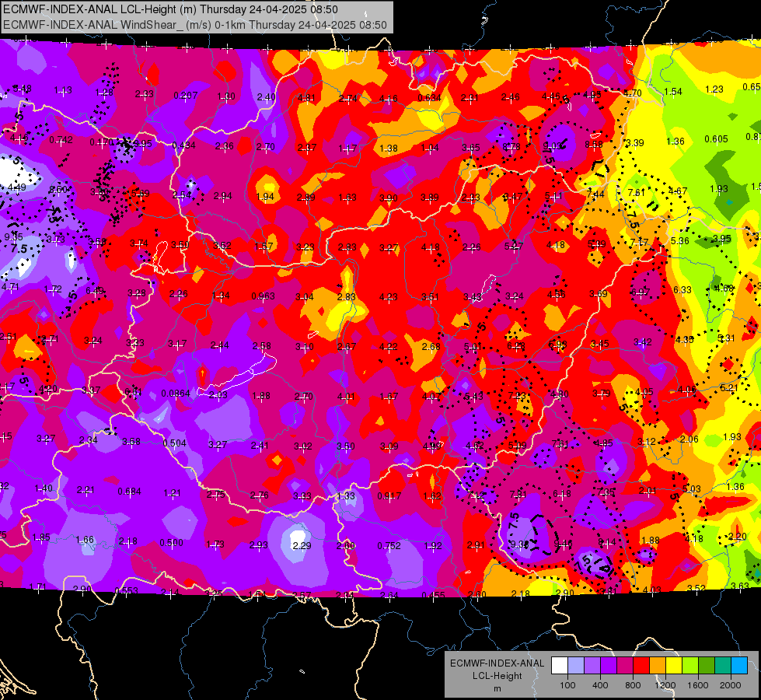Click the wind shear value 7.44
This screenshot has width=761, height=700.
tap(595, 194)
